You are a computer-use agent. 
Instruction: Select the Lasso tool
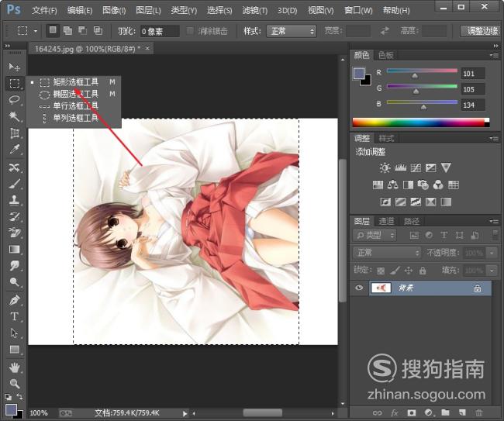click(x=14, y=99)
